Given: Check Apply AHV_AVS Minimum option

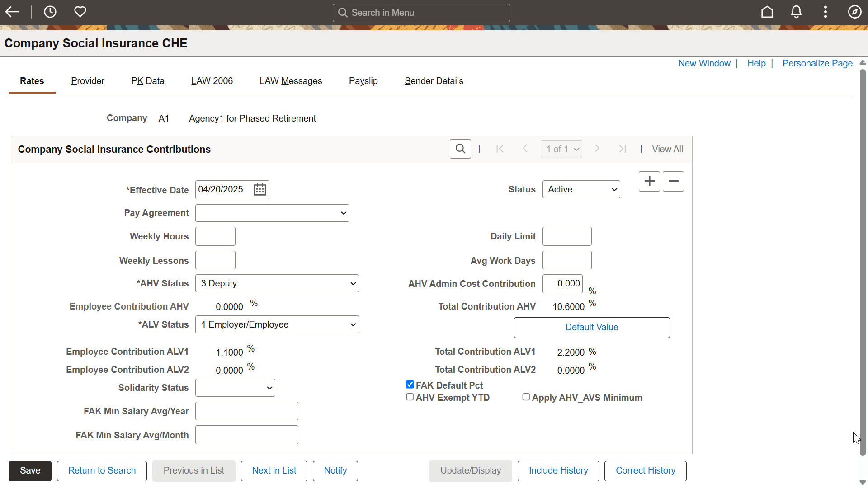Looking at the screenshot, I should [x=526, y=397].
